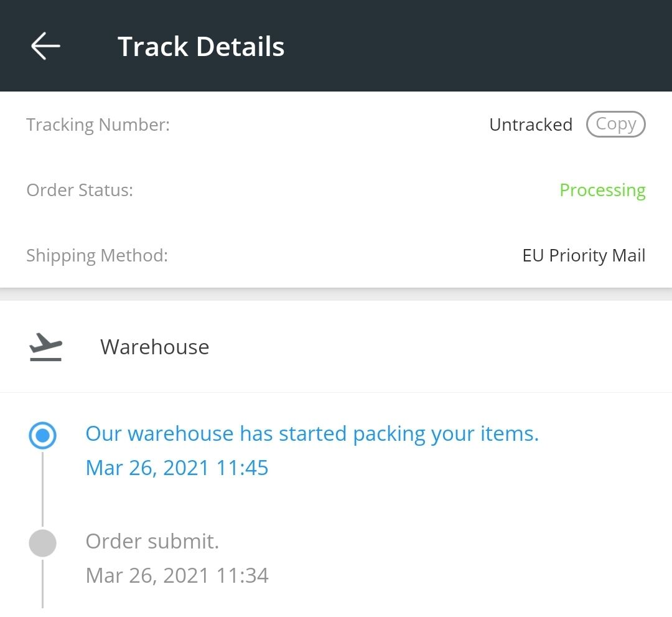Copy the tracking number
Screen dimensions: 672x617
click(x=616, y=125)
